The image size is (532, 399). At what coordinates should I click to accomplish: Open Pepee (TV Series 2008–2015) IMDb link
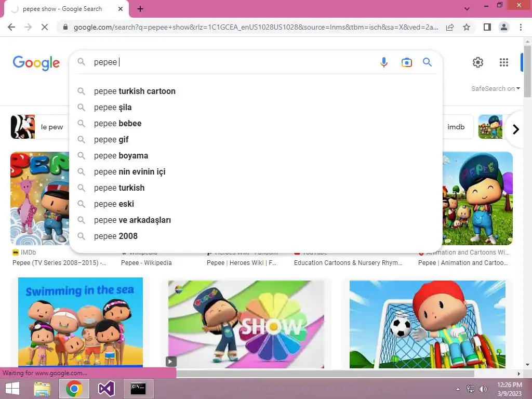pos(59,262)
